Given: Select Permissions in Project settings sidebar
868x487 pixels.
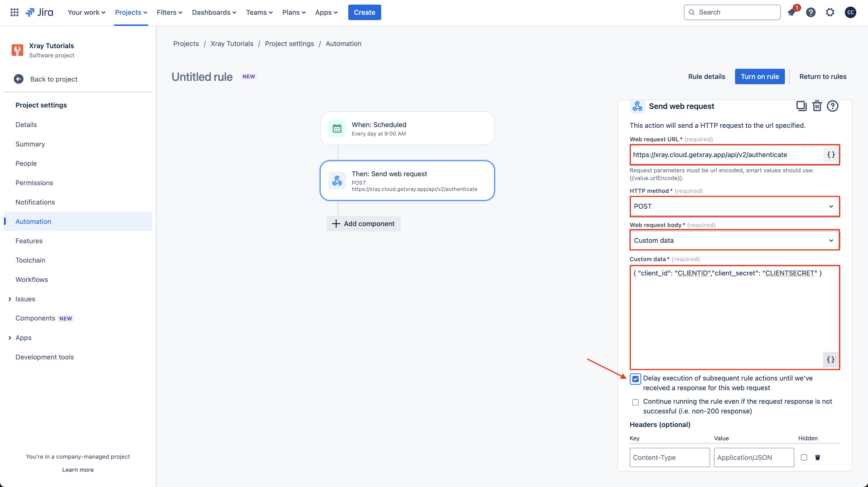Looking at the screenshot, I should (78, 183).
